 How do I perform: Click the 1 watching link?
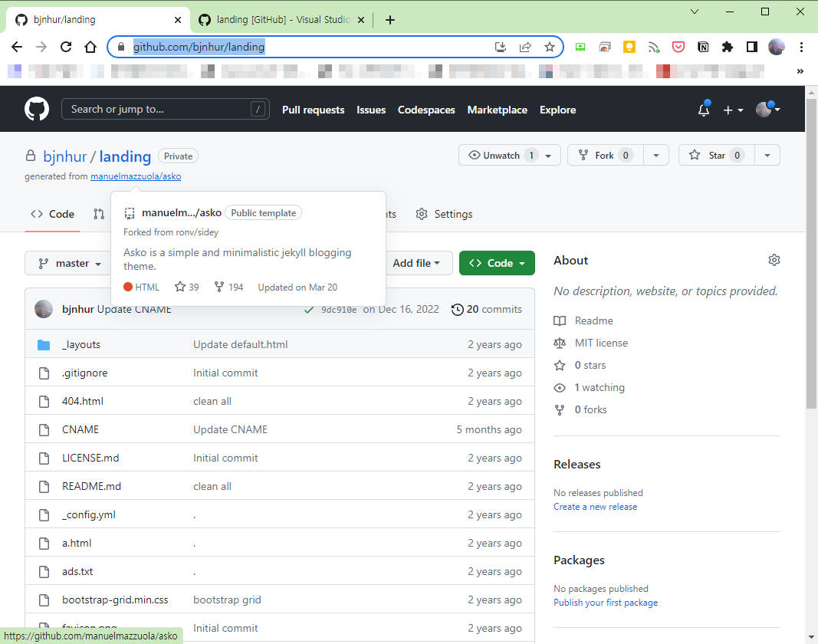click(599, 387)
